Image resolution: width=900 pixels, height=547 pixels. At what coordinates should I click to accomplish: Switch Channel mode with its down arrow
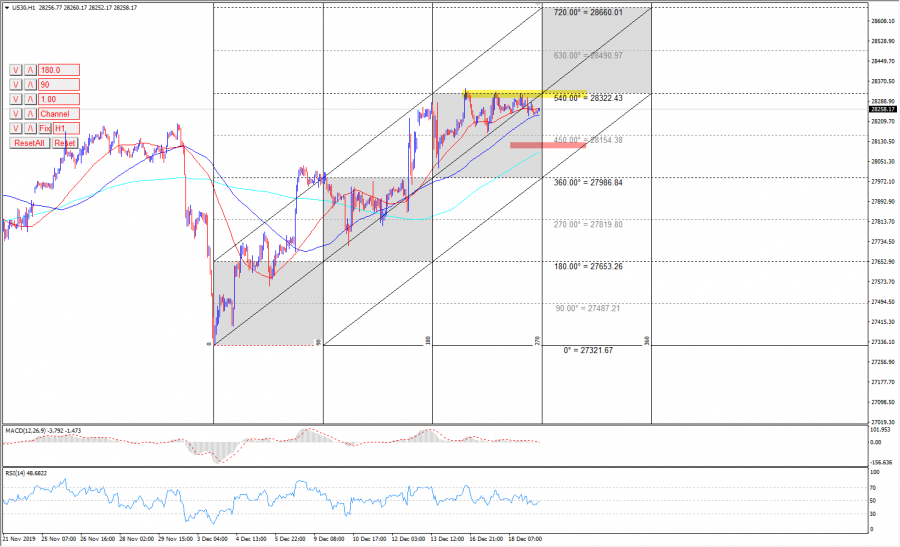click(16, 114)
